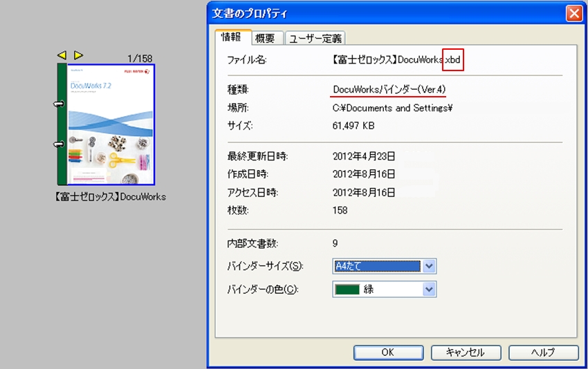Click the file name 【富士ゼロックス】DocuWorks.xbd

click(x=396, y=59)
